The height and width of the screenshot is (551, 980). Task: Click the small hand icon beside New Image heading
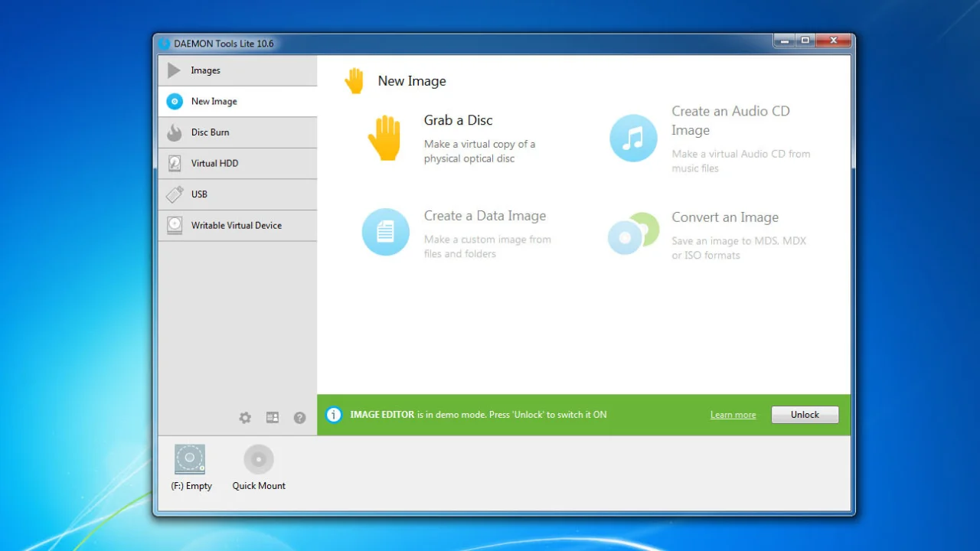click(x=354, y=81)
